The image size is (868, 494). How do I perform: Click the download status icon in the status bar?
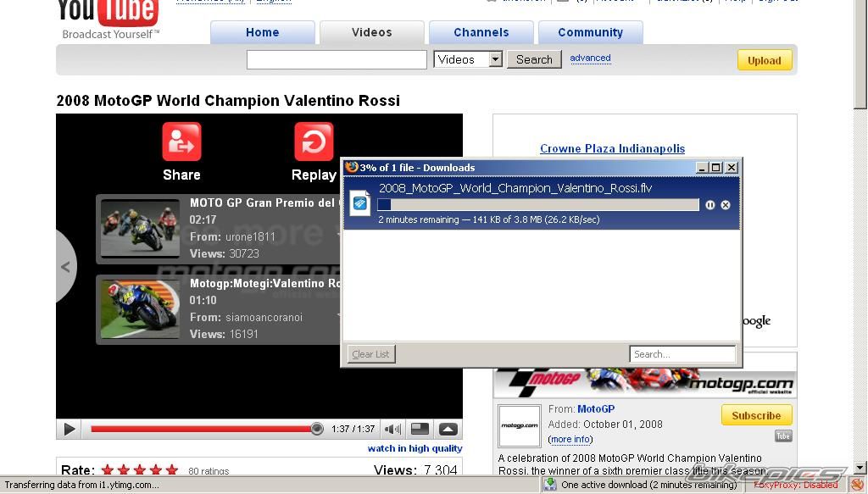tap(550, 485)
